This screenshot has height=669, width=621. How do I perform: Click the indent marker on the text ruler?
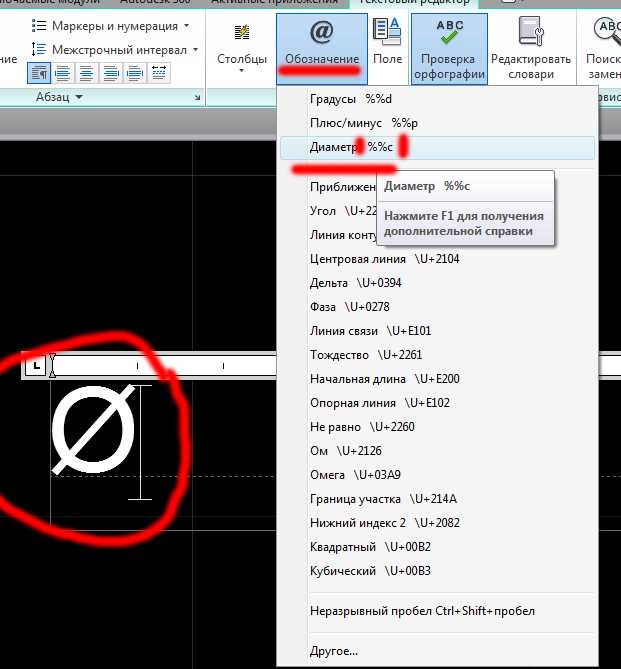click(x=52, y=366)
